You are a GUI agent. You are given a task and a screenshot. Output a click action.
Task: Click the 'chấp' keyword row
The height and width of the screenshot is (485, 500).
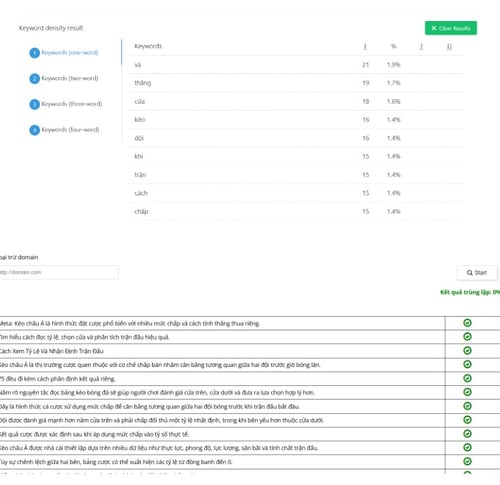pos(296,211)
